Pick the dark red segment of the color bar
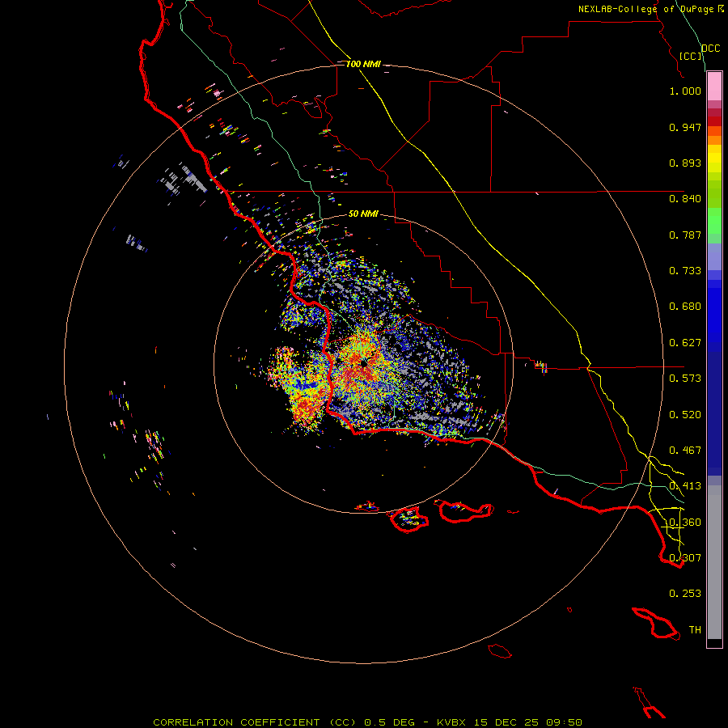728x728 pixels. pyautogui.click(x=714, y=121)
